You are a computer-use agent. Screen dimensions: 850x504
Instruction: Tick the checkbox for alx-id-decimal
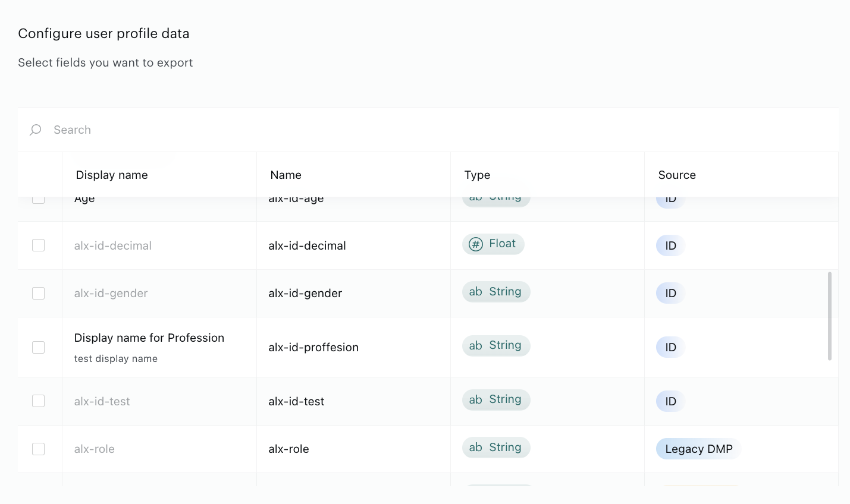pyautogui.click(x=38, y=245)
